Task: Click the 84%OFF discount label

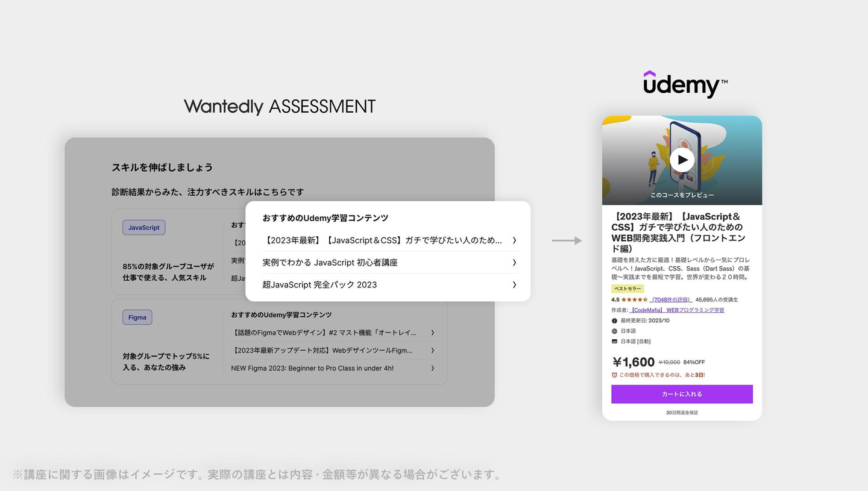Action: pyautogui.click(x=694, y=362)
